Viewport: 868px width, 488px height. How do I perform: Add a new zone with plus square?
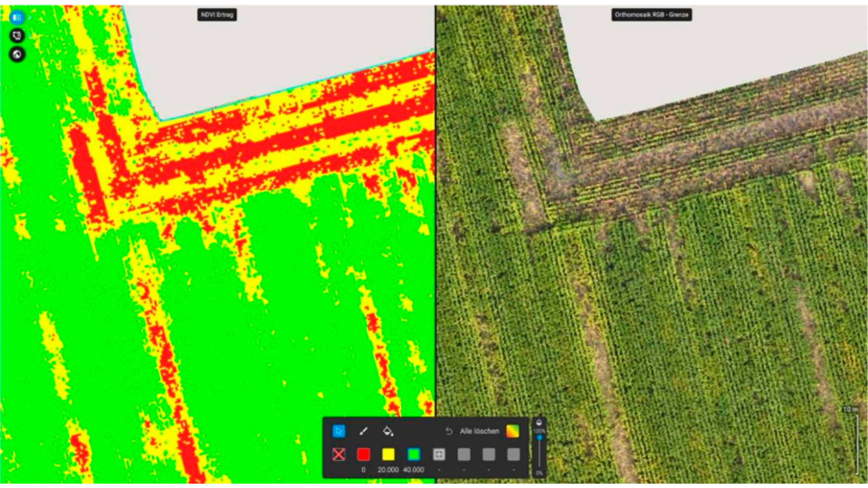point(439,454)
